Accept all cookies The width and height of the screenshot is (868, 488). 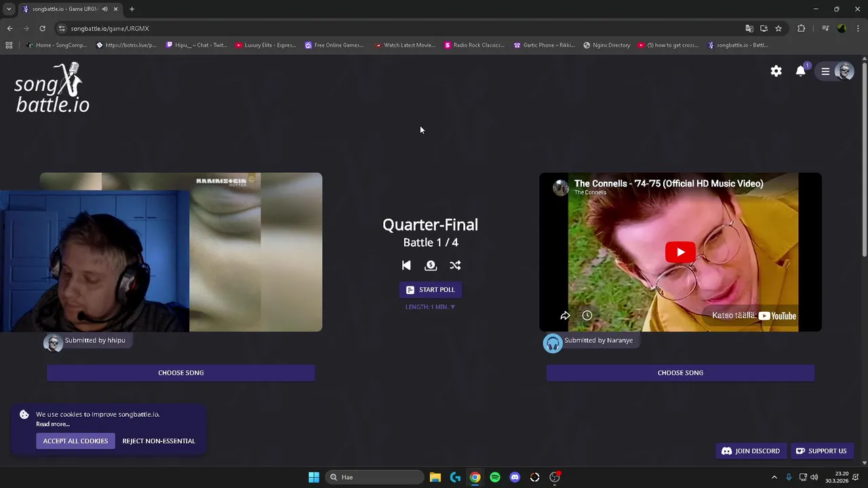coord(75,441)
